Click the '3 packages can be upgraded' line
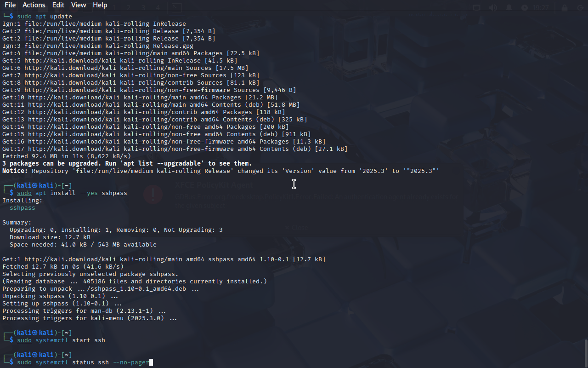 pos(127,164)
